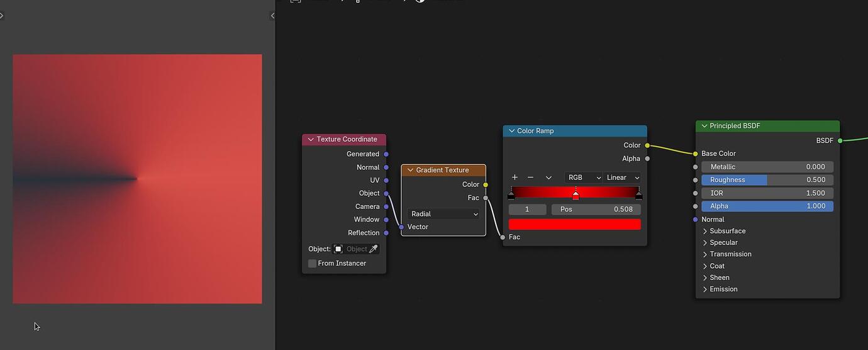868x350 pixels.
Task: Click the Generated output socket
Action: pyautogui.click(x=386, y=154)
